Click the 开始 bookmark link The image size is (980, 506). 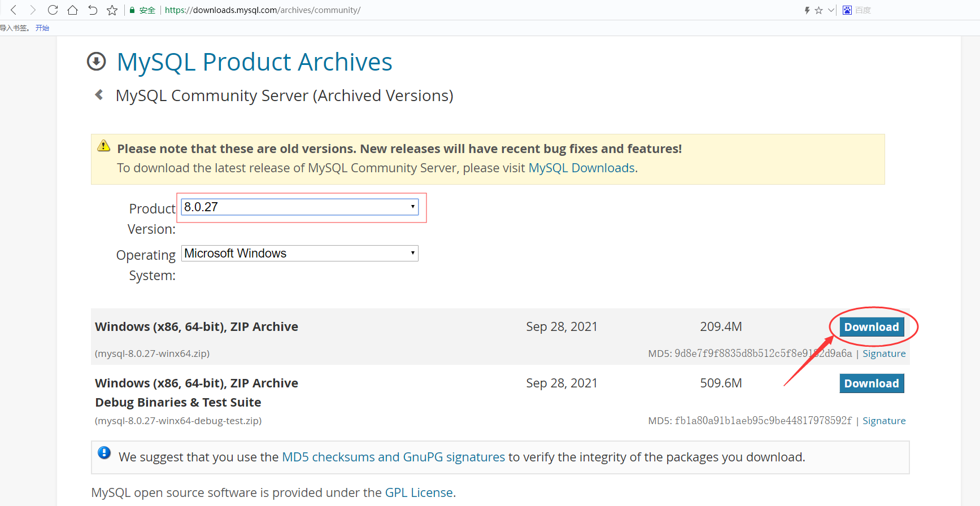[42, 28]
